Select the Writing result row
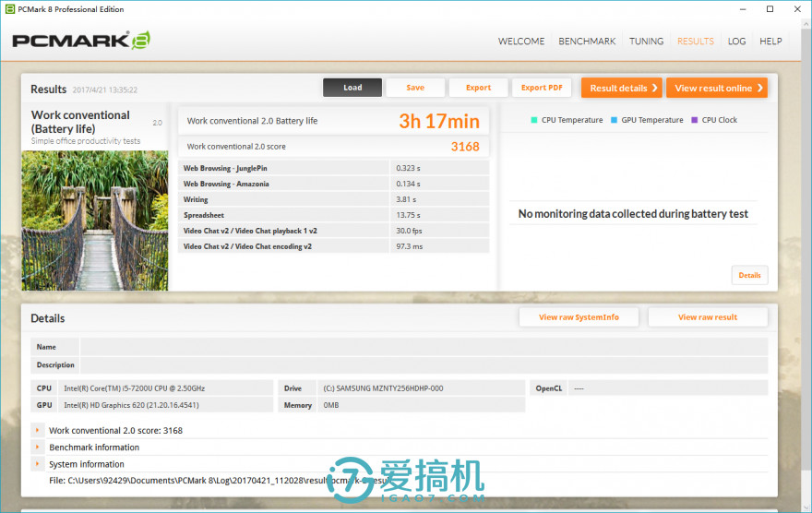Screen dimensions: 812x513 [333, 199]
